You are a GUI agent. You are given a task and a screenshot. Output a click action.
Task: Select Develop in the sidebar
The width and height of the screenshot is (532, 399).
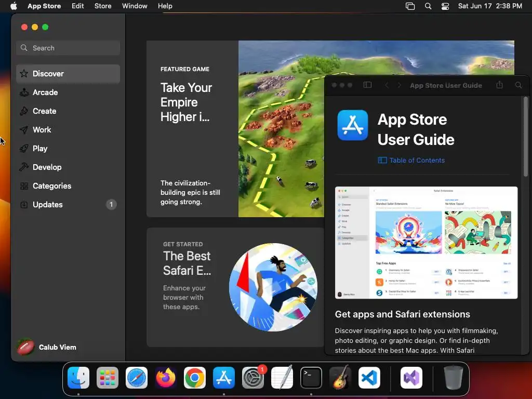[x=68, y=167]
